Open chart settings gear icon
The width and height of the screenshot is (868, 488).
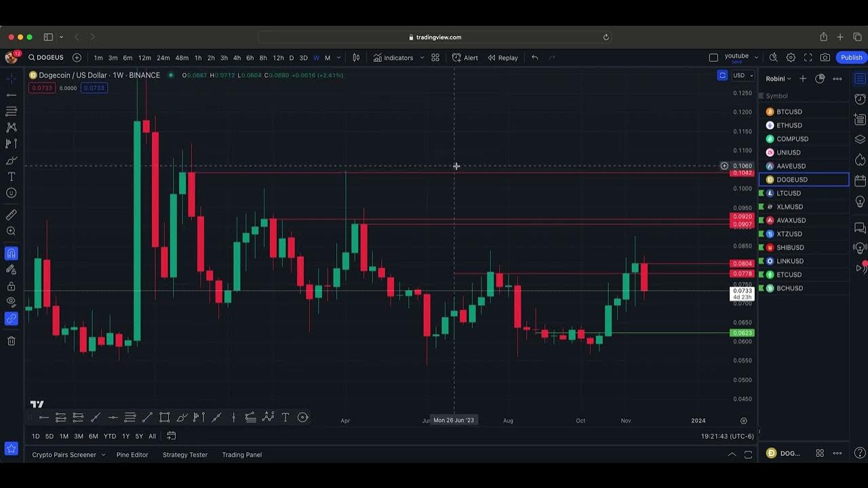click(x=791, y=58)
